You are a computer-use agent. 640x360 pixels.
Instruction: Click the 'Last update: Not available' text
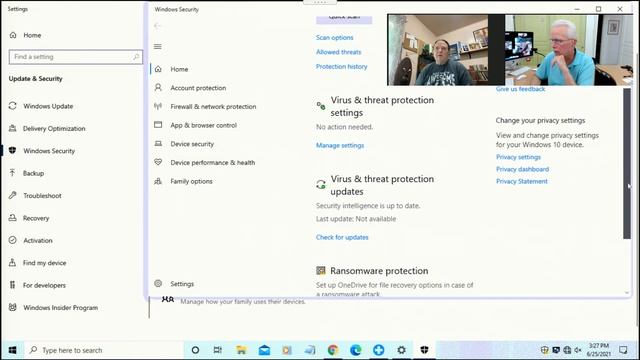tap(356, 219)
